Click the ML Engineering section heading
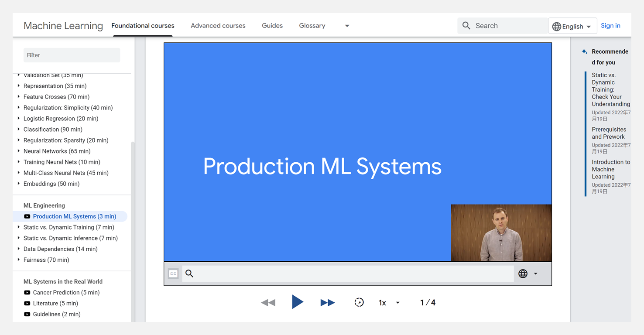Image resolution: width=644 pixels, height=335 pixels. click(x=44, y=205)
